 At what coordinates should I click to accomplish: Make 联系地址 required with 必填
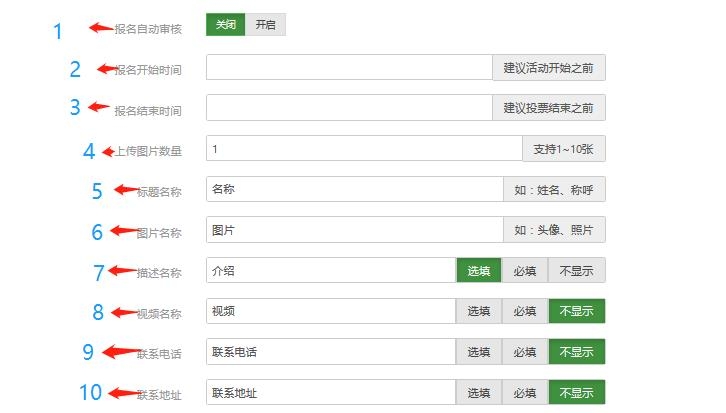coord(525,393)
